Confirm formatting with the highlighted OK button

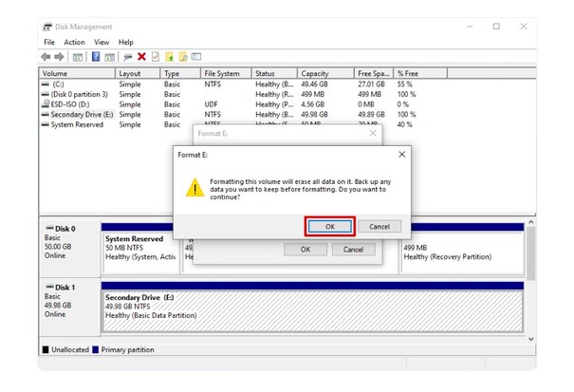pos(329,227)
